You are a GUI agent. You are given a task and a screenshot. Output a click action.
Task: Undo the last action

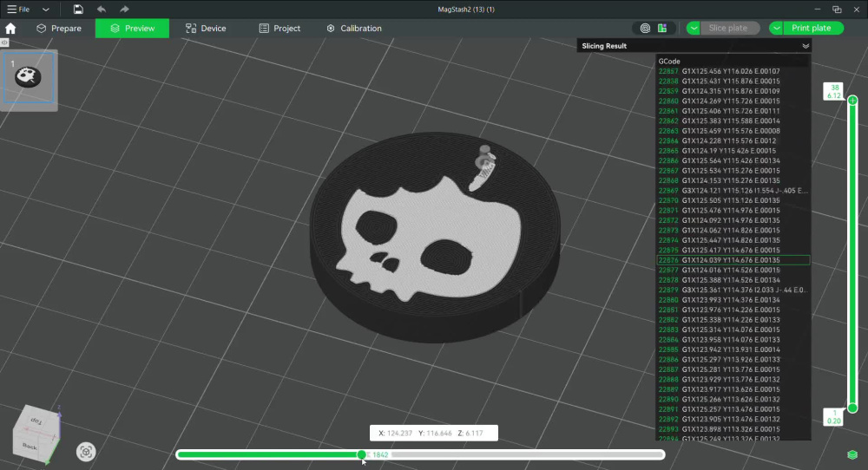coord(102,10)
